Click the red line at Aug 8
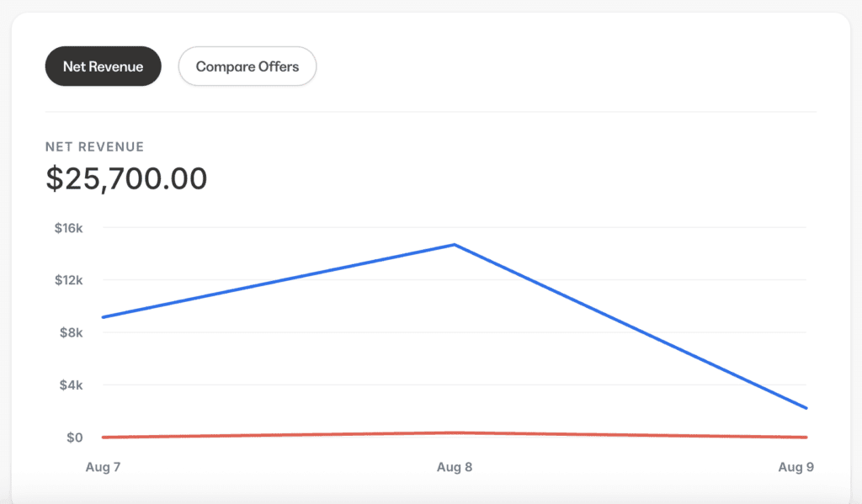Viewport: 862px width, 504px height. 454,433
